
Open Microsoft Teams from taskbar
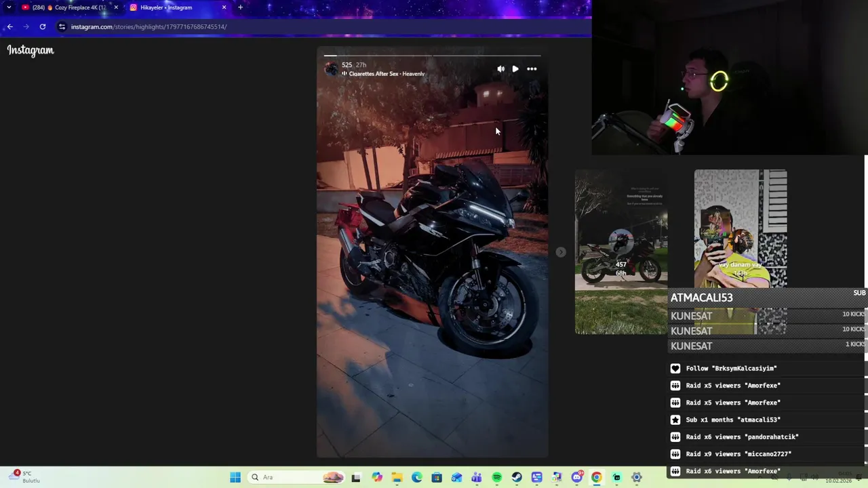pos(477,477)
